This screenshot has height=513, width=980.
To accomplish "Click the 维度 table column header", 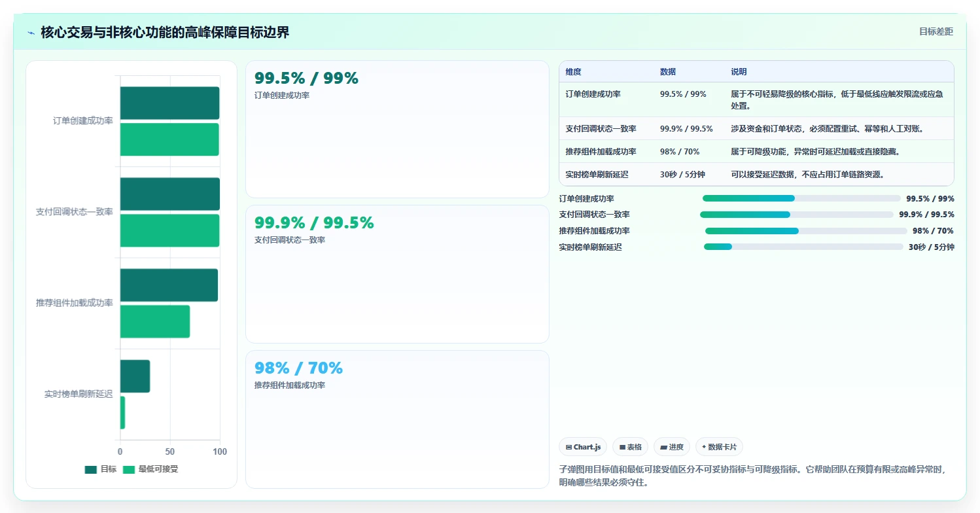I will pos(574,72).
